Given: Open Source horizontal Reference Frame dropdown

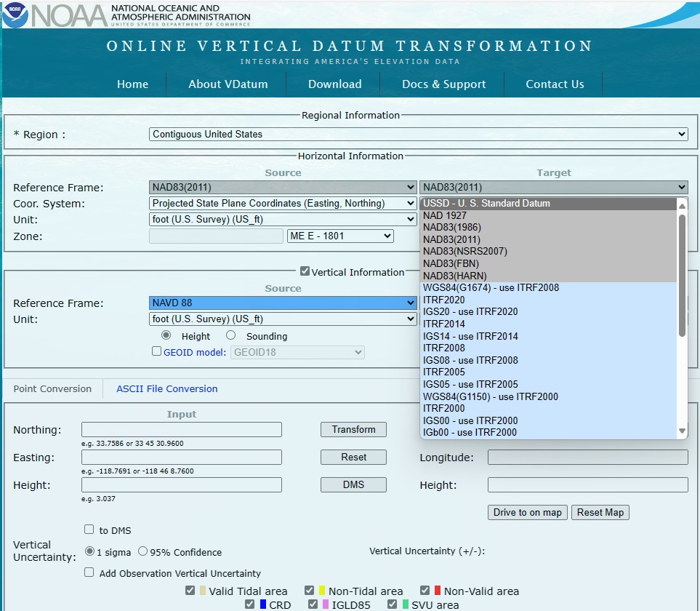Looking at the screenshot, I should tap(283, 187).
